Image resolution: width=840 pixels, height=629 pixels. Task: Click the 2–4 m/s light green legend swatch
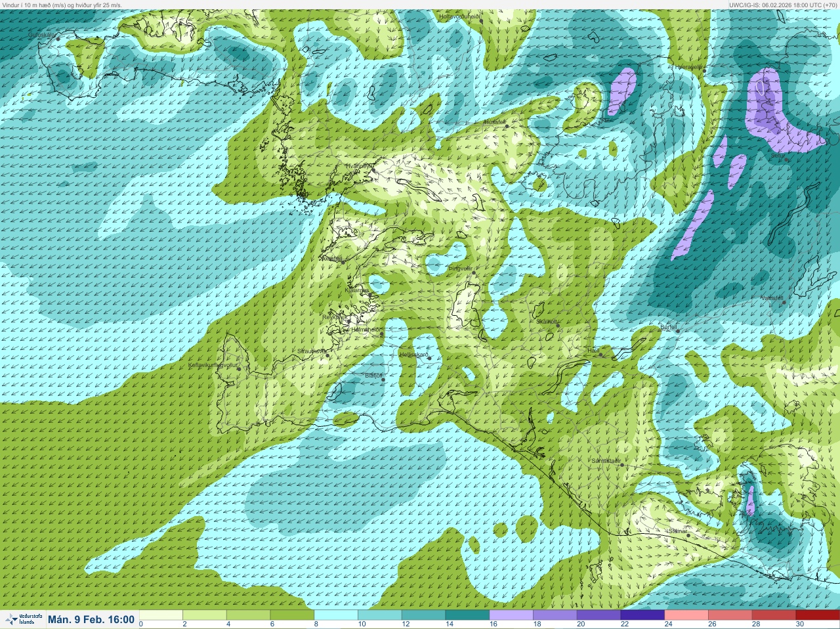click(x=205, y=615)
